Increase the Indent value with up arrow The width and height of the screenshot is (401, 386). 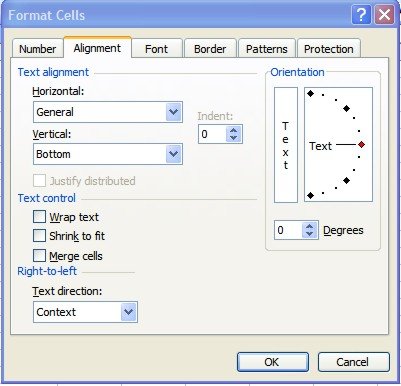click(234, 131)
